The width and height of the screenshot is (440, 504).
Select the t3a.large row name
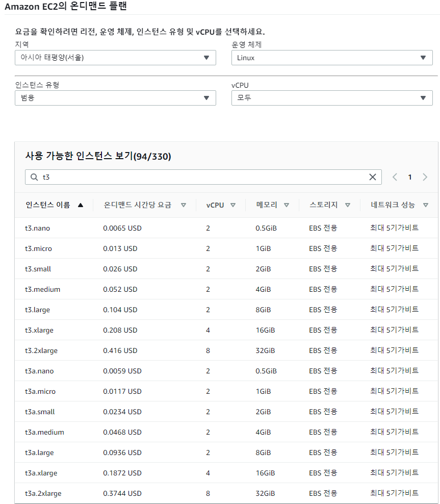[x=39, y=452]
